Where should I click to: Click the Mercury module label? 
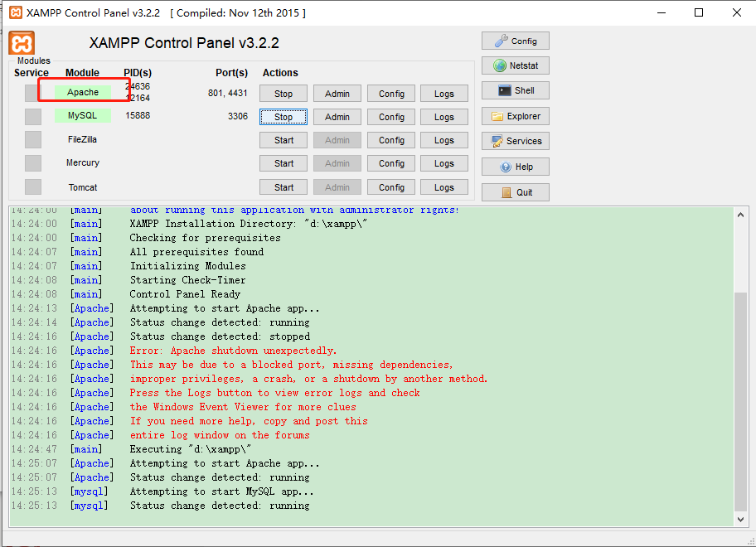[82, 163]
